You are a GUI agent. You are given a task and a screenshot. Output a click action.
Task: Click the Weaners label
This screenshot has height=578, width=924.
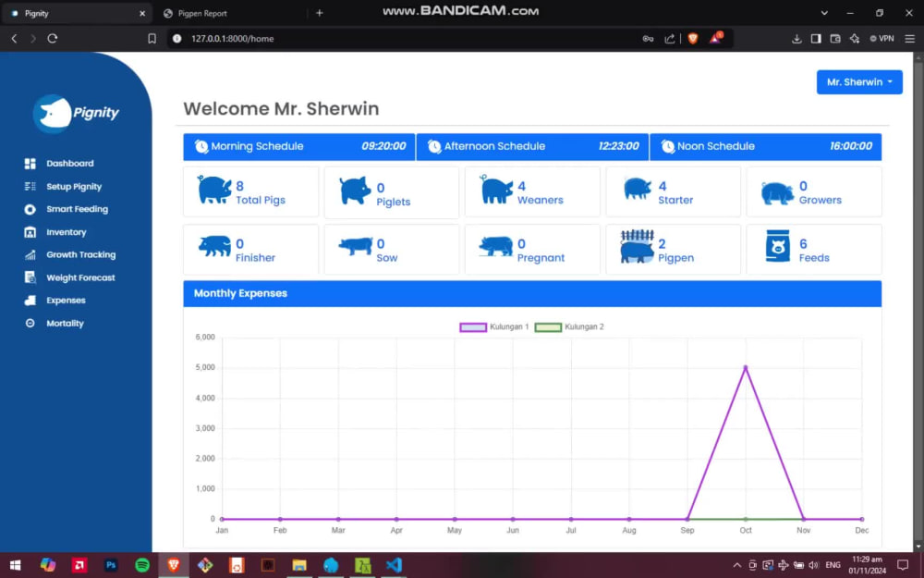(541, 200)
